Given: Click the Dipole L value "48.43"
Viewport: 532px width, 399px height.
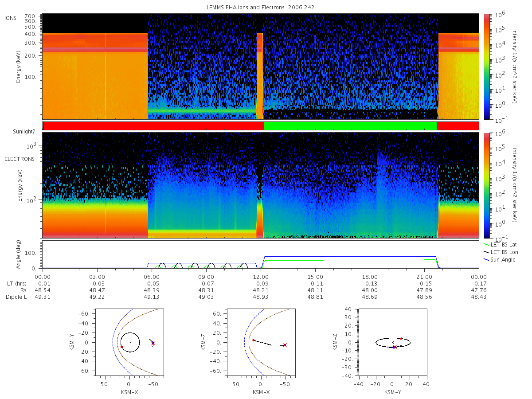Looking at the screenshot, I should [479, 297].
